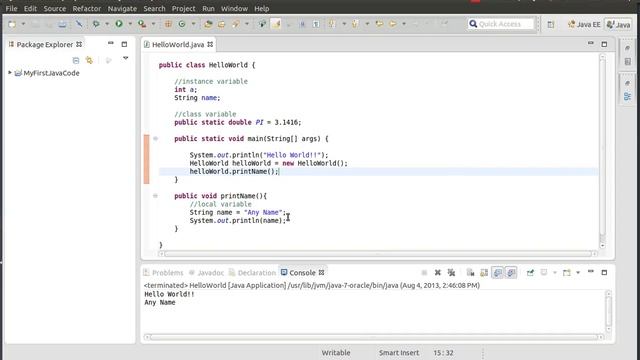Switch to Java EE perspective

pos(584,24)
